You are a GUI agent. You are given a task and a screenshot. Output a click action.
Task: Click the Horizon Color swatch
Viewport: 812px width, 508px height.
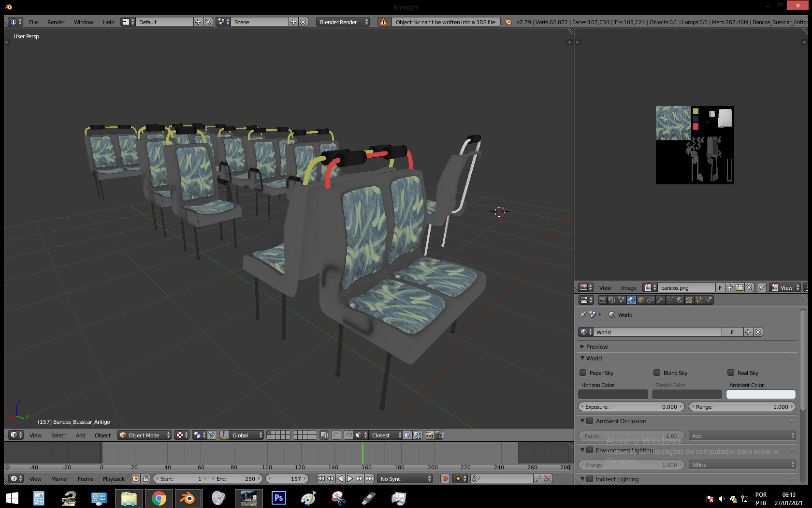613,394
